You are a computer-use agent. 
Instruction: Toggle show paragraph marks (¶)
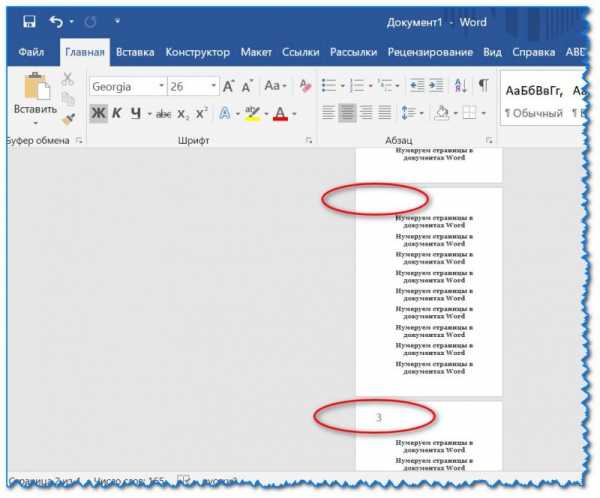pyautogui.click(x=483, y=87)
